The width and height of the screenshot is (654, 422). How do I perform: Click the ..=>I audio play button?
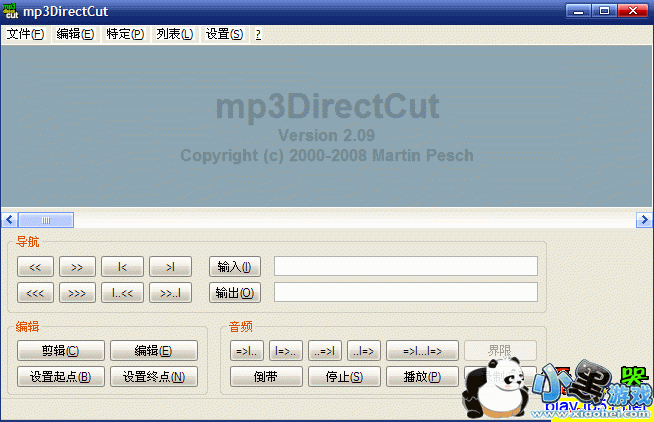(325, 351)
